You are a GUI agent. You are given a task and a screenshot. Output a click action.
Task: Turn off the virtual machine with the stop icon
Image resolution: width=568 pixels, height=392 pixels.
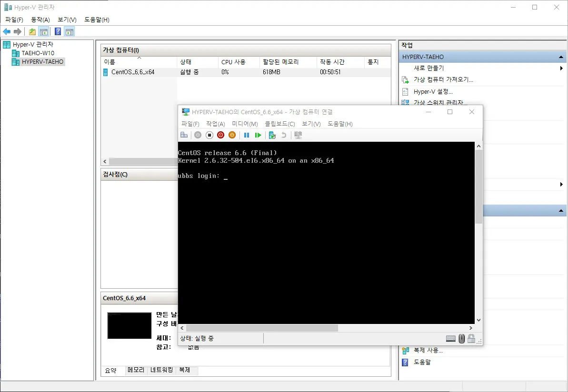click(x=209, y=135)
